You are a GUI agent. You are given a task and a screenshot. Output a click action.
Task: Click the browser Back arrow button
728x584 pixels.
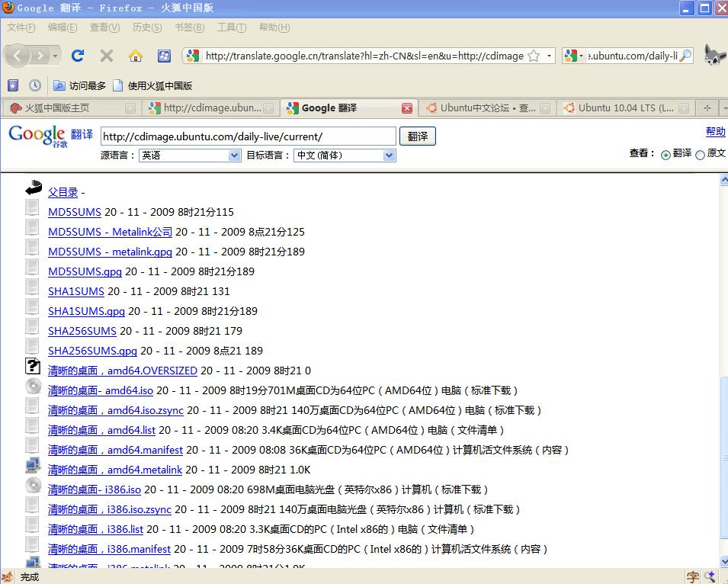coord(17,56)
